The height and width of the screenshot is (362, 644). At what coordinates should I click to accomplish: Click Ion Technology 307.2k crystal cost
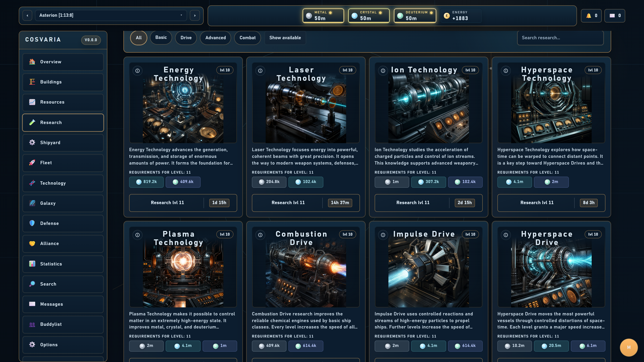point(428,182)
